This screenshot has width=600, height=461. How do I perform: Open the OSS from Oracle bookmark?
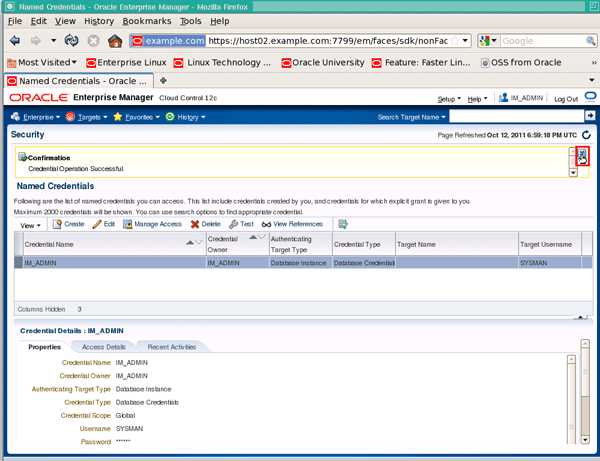click(x=521, y=62)
